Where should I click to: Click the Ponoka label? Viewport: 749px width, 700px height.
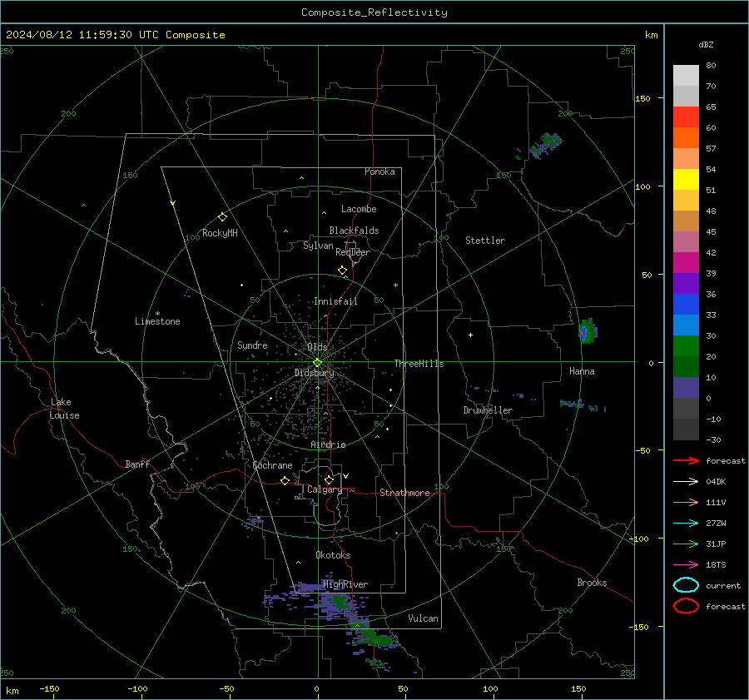pos(379,171)
